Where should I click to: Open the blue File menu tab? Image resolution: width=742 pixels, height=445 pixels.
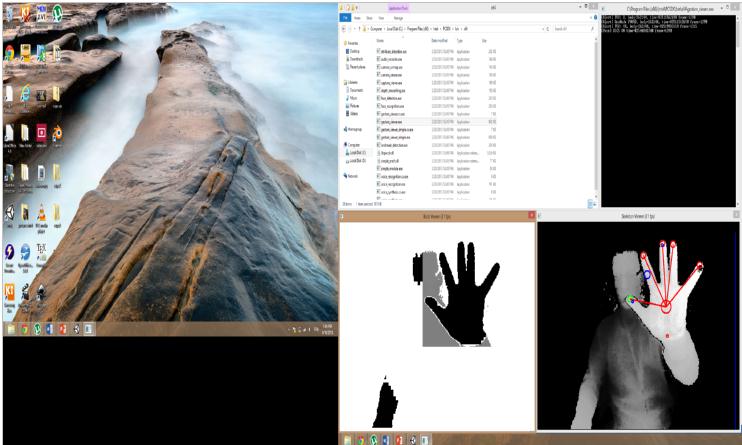(x=346, y=17)
